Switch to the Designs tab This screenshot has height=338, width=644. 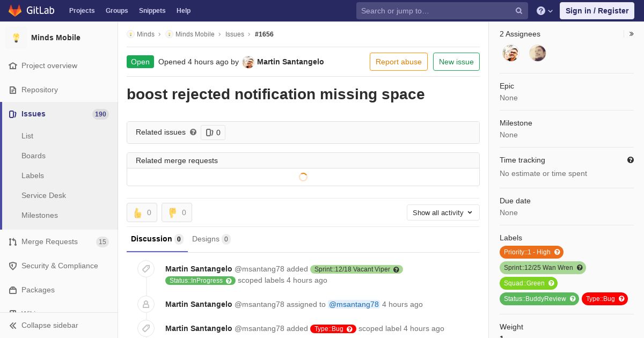(211, 239)
